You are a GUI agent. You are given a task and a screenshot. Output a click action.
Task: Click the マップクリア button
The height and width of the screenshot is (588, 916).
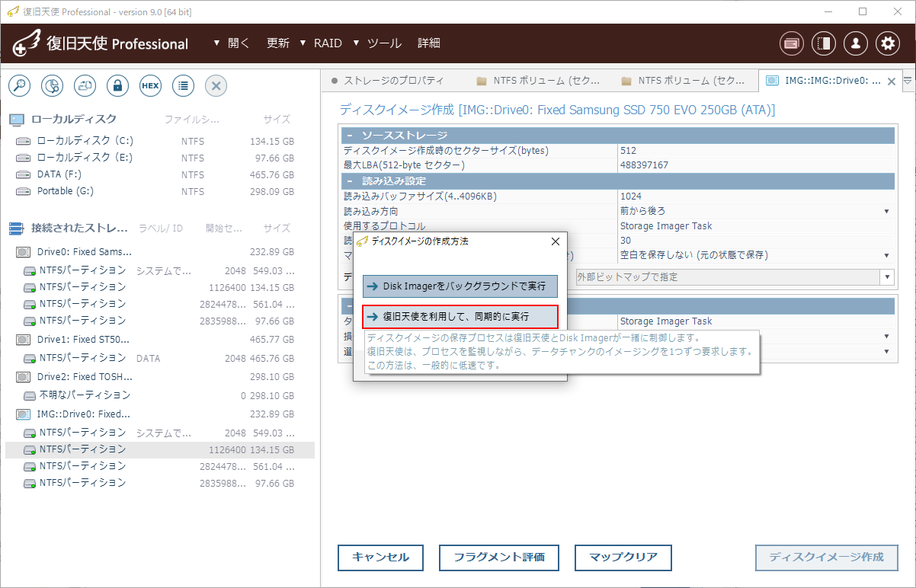pos(623,558)
